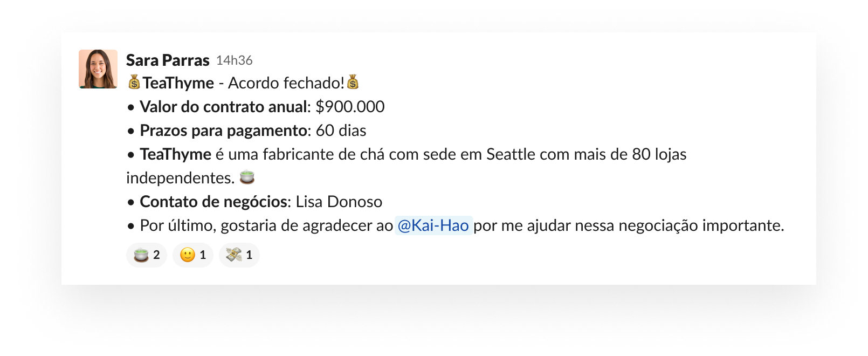
Task: Click the "Contato de negócios" label
Action: coord(214,202)
